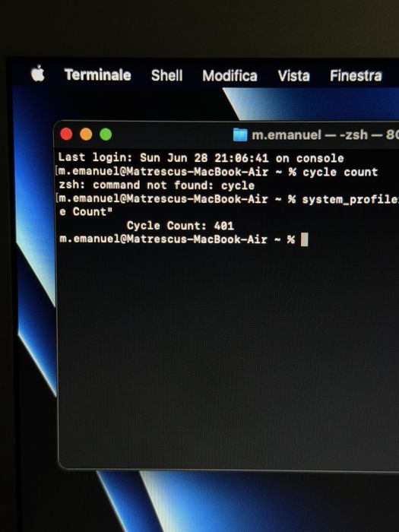Image resolution: width=399 pixels, height=532 pixels.
Task: Click the blue folder icon in the title bar
Action: pos(240,135)
